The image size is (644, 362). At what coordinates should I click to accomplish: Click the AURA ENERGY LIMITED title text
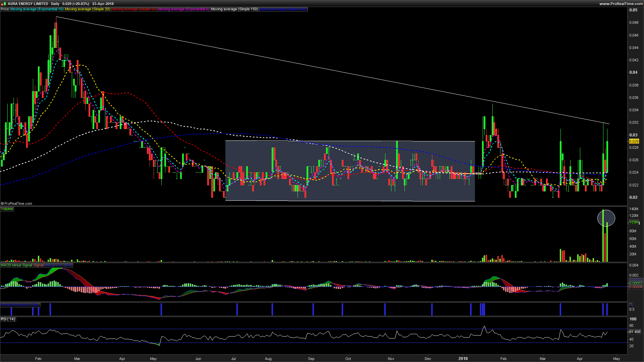(x=28, y=4)
